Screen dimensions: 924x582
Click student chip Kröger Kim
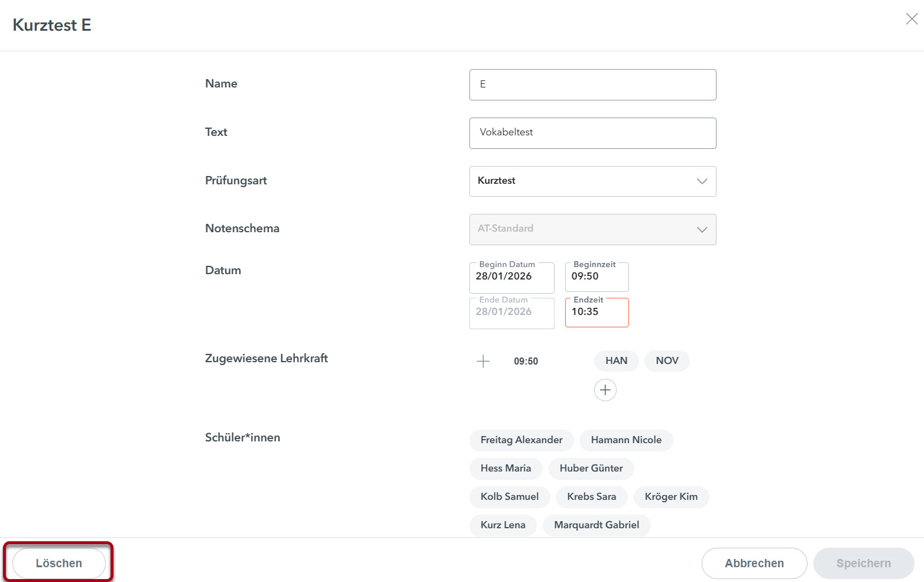coord(671,497)
